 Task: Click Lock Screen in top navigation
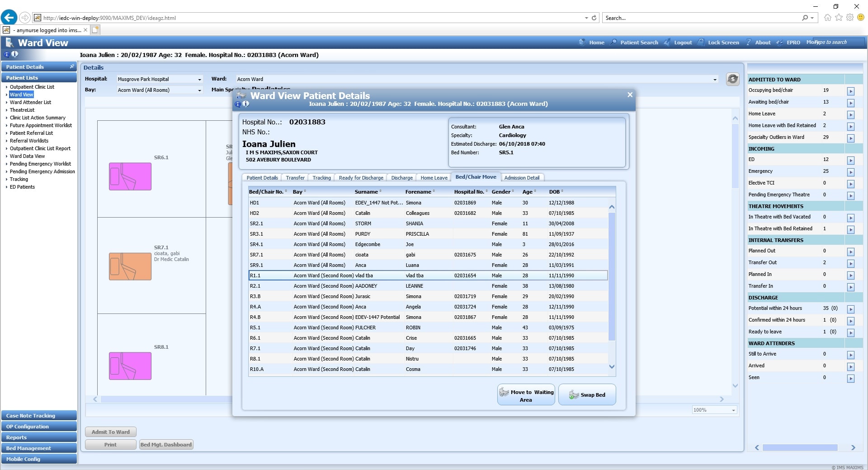[x=723, y=43]
